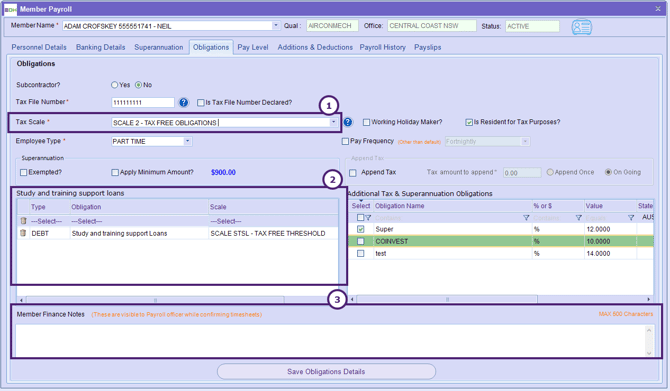This screenshot has height=391, width=670.
Task: Select Obligations tab
Action: tap(211, 47)
